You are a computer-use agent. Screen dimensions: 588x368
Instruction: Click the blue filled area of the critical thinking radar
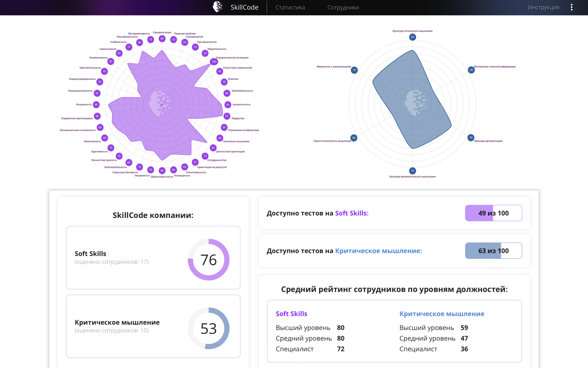412,100
